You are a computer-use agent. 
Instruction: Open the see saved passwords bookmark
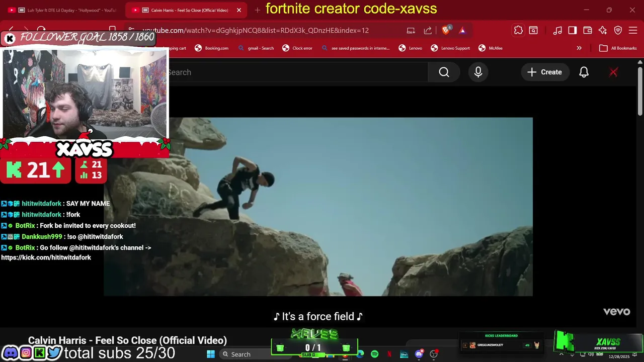coord(355,48)
